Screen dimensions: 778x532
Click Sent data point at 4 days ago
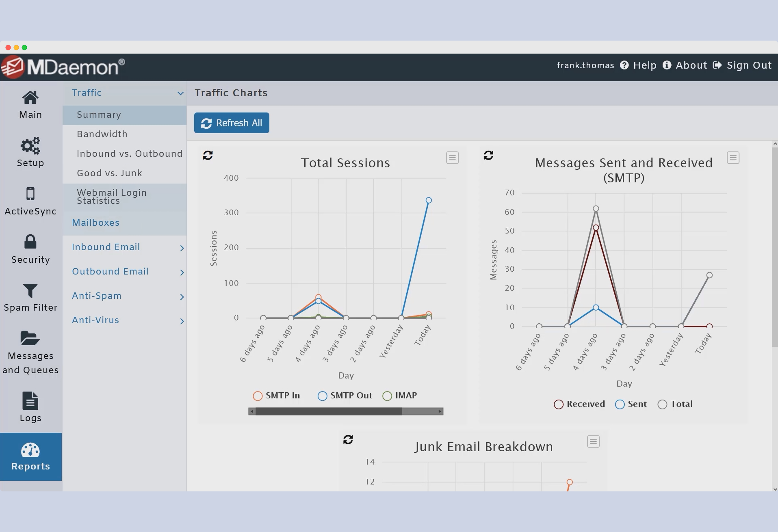click(596, 307)
